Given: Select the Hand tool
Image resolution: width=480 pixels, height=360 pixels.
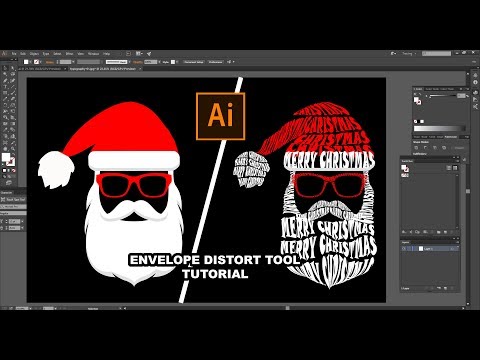Looking at the screenshot, I should 5,149.
